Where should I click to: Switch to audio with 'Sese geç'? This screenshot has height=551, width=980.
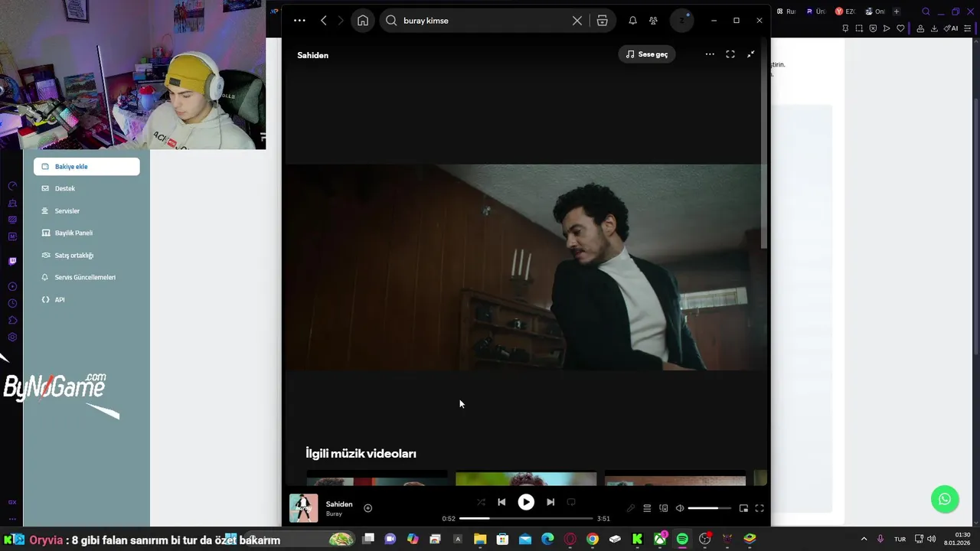point(647,54)
